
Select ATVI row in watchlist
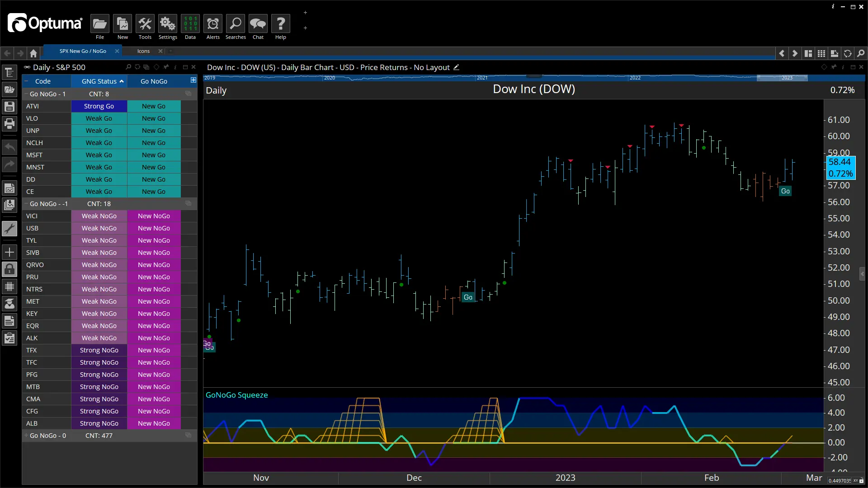109,106
